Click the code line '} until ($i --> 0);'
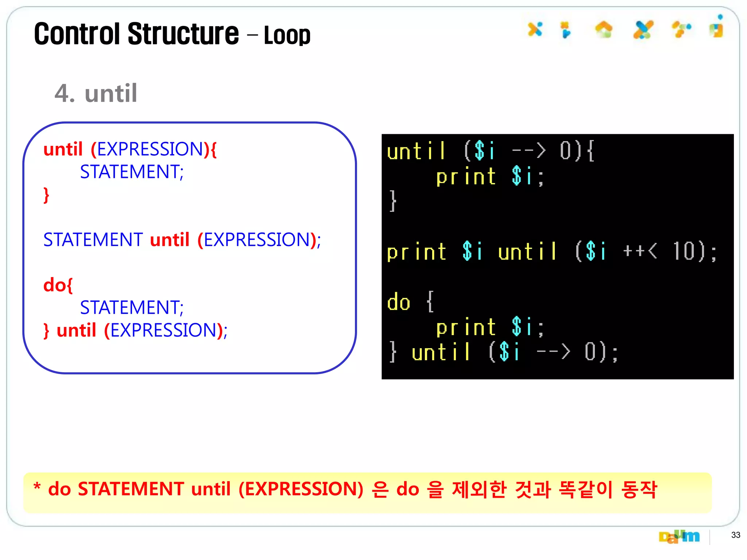This screenshot has height=560, width=747. point(504,352)
